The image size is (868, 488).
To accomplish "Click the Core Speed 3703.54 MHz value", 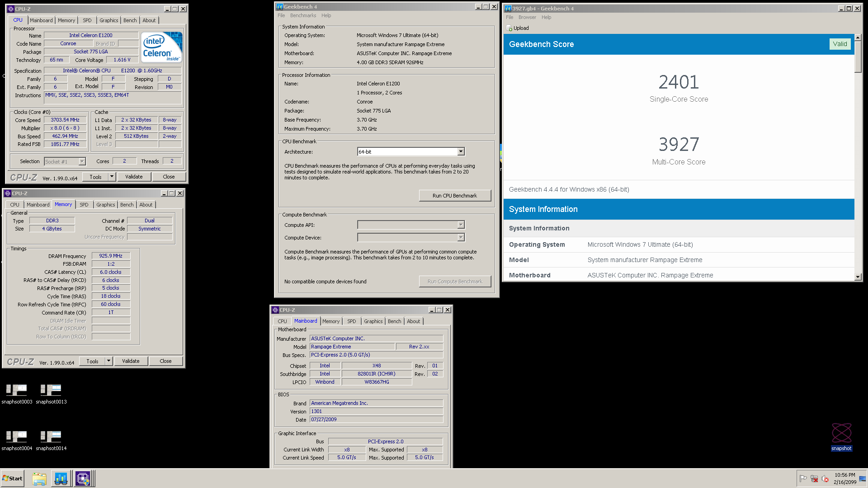I will click(x=65, y=120).
